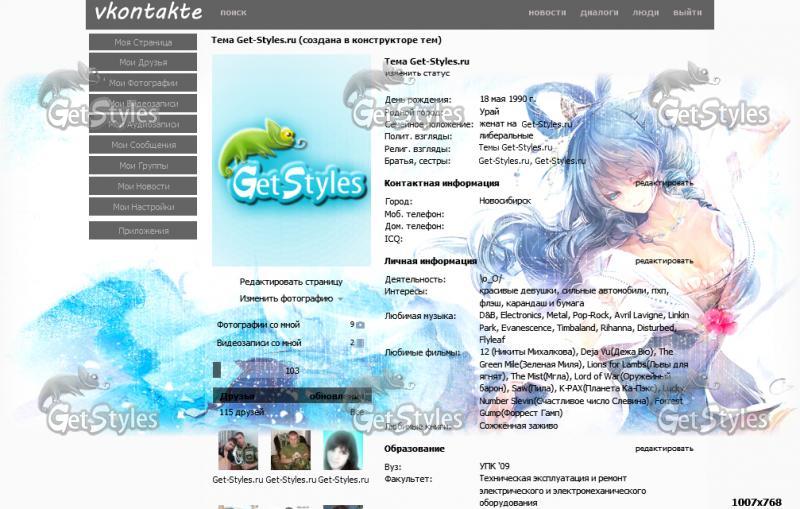This screenshot has height=509, width=800.
Task: Open люди in the top bar
Action: pyautogui.click(x=645, y=12)
